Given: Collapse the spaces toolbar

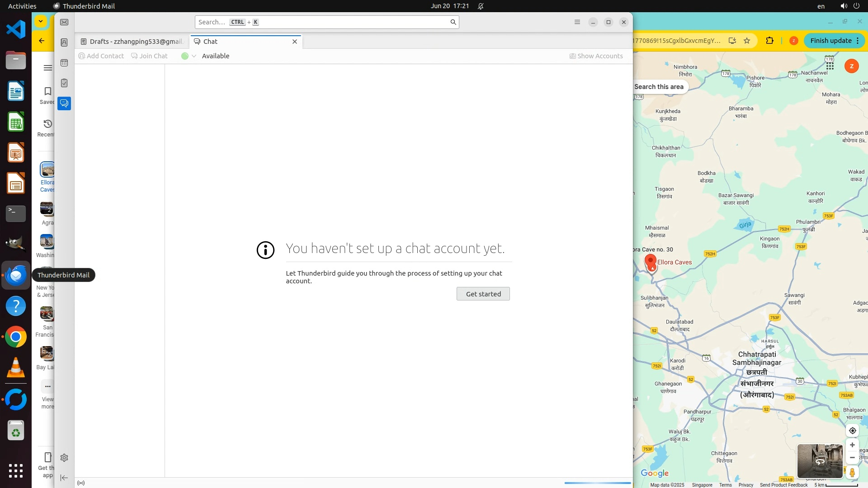Looking at the screenshot, I should point(64,478).
